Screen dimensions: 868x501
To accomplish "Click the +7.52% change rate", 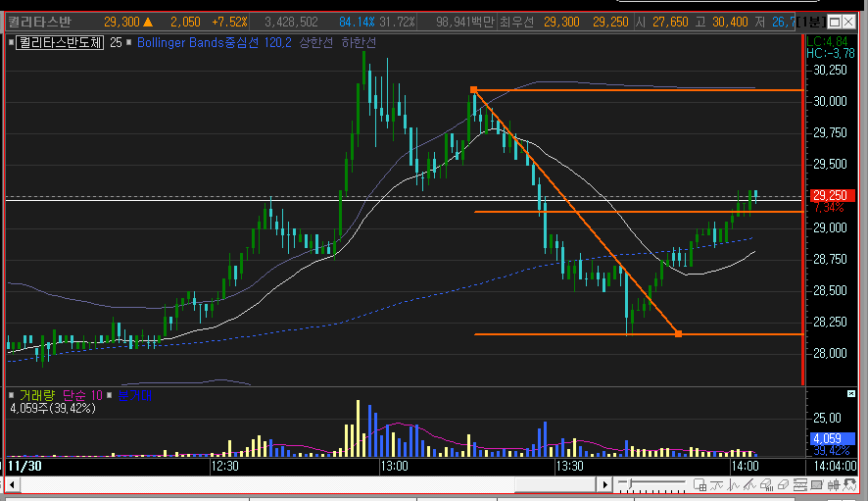I will (229, 23).
